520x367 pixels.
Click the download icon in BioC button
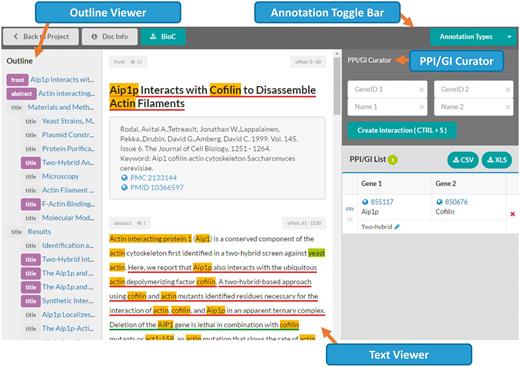click(x=153, y=37)
